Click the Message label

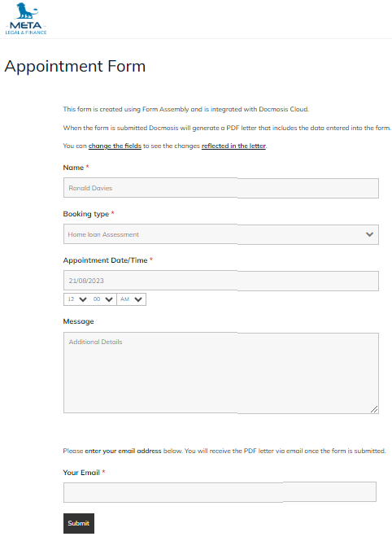78,321
